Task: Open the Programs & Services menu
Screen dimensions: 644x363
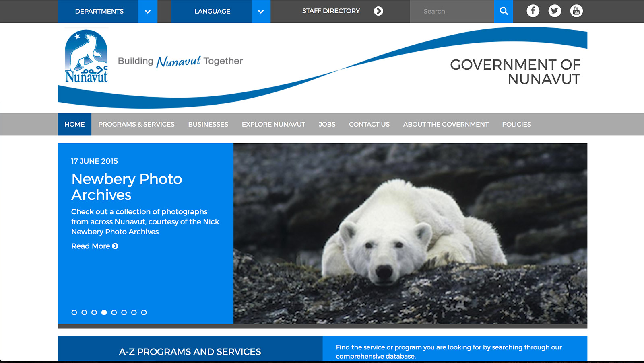Action: click(136, 124)
